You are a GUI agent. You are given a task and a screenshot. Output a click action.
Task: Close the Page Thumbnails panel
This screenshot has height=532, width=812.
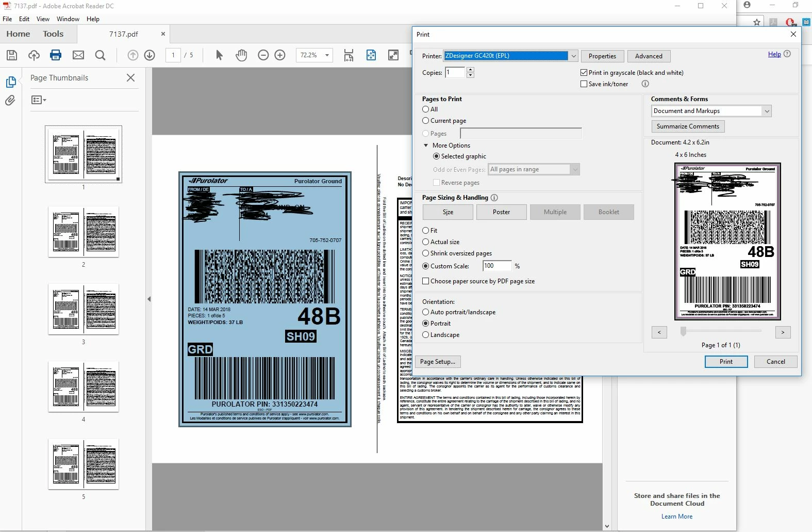(131, 78)
